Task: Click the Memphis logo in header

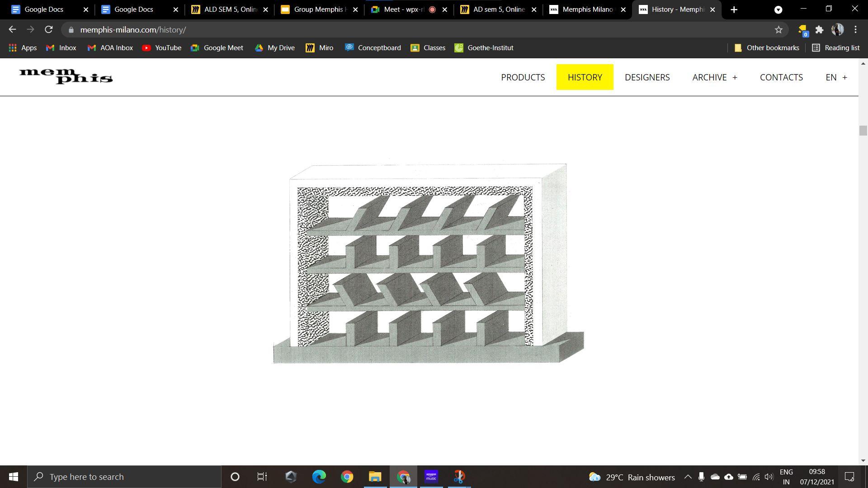Action: click(66, 76)
